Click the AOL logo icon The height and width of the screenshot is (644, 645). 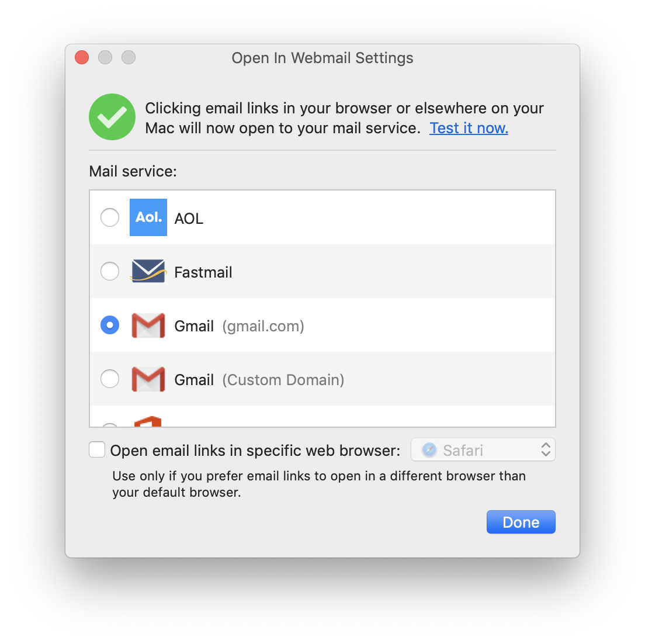point(148,217)
